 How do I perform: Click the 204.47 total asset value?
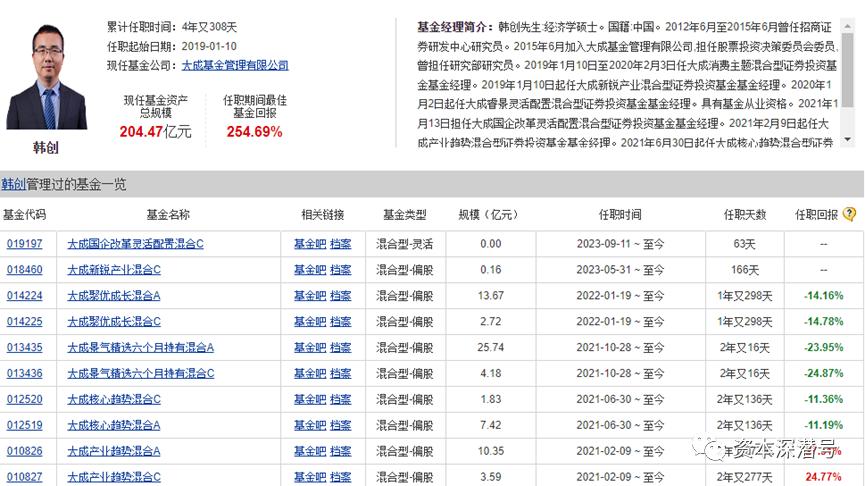141,132
